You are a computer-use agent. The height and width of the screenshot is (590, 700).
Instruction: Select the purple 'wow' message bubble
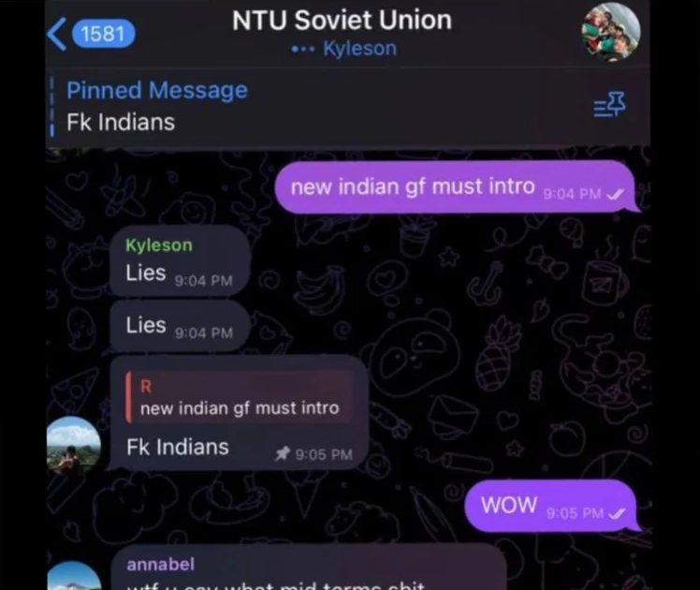(552, 506)
